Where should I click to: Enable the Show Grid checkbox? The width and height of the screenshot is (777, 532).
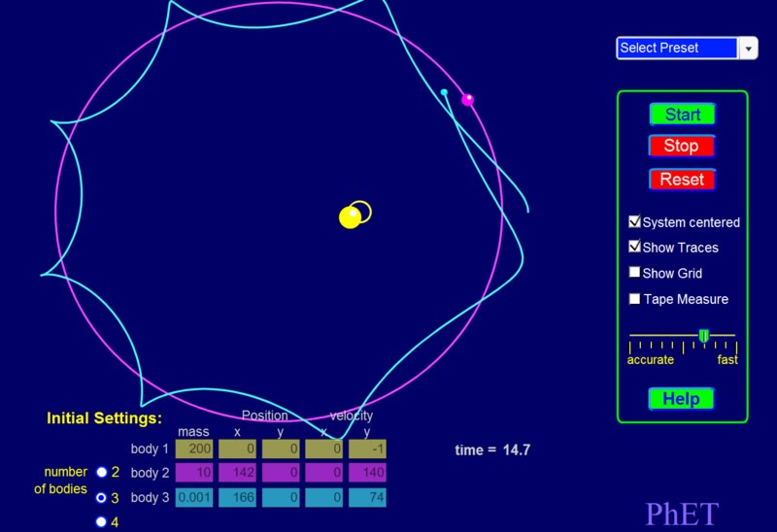tap(634, 272)
